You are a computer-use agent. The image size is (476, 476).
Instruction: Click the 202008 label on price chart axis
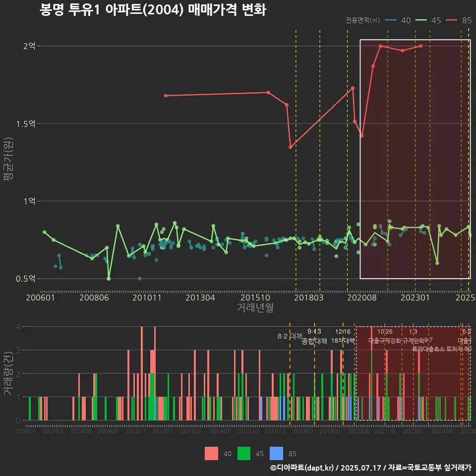[362, 298]
